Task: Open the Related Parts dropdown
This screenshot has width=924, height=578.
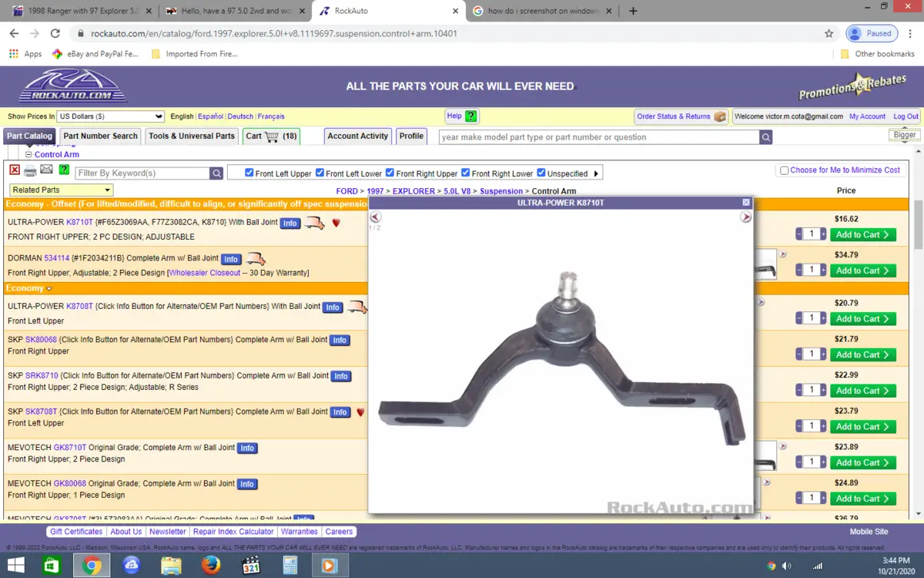Action: coord(62,190)
